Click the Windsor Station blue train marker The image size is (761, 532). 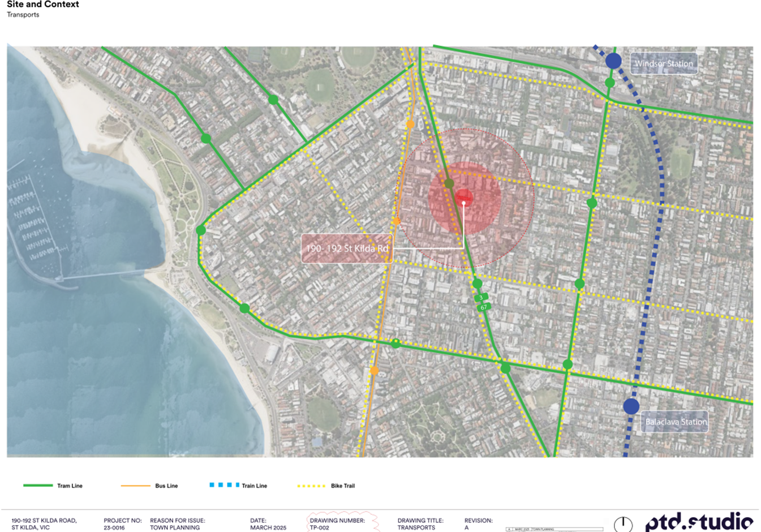613,61
